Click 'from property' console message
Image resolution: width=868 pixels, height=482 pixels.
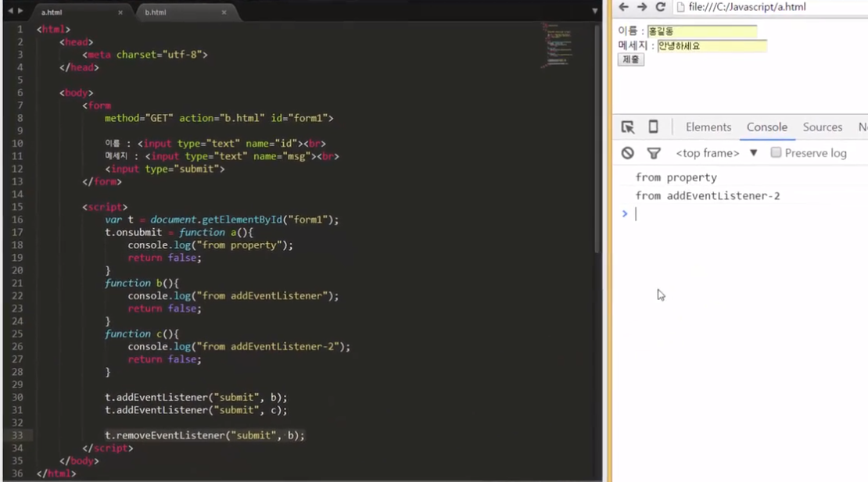[676, 177]
